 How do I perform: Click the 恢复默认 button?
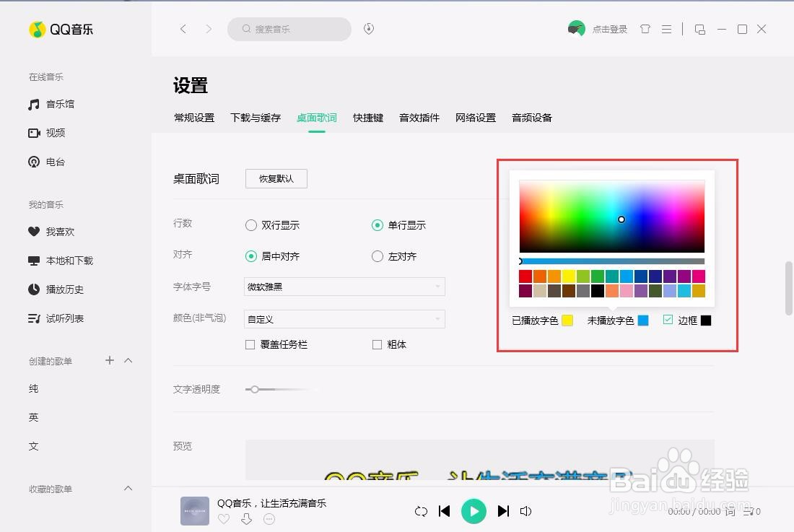pos(276,178)
